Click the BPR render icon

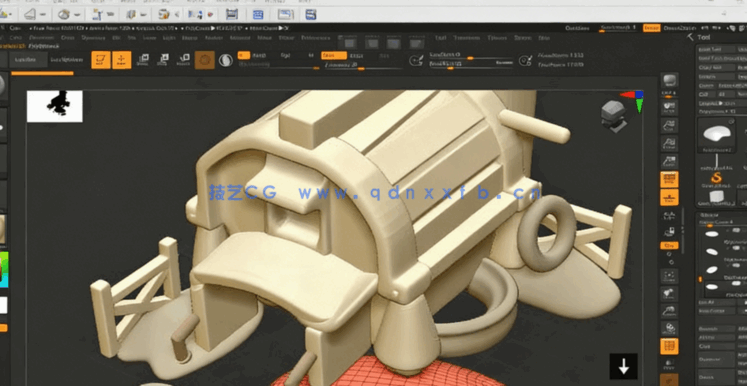(669, 80)
